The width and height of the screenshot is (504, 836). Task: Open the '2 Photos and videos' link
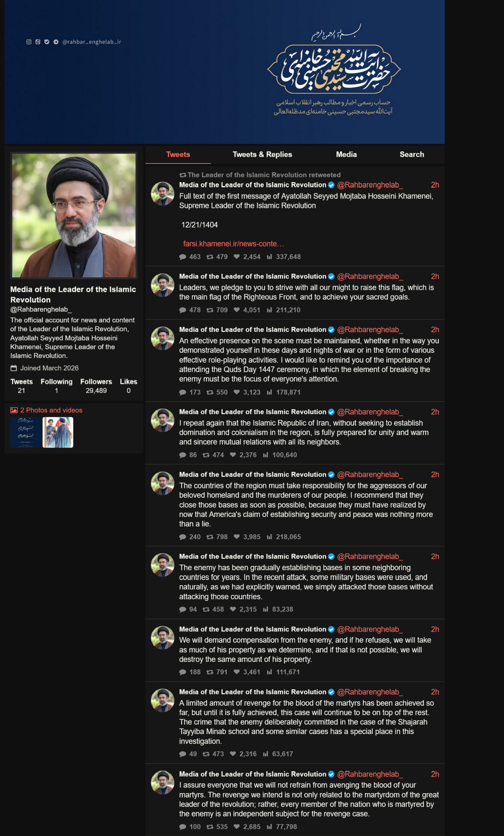51,410
